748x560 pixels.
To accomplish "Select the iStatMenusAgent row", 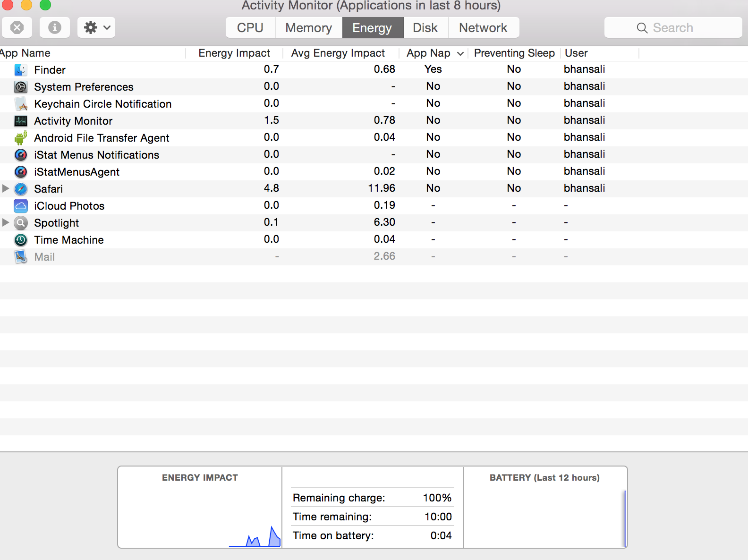I will tap(374, 172).
